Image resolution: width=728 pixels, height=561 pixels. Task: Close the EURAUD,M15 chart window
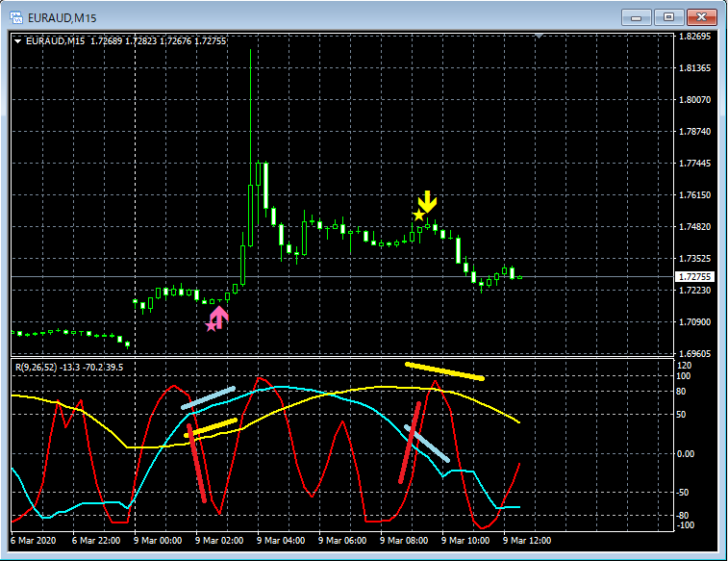tap(701, 17)
